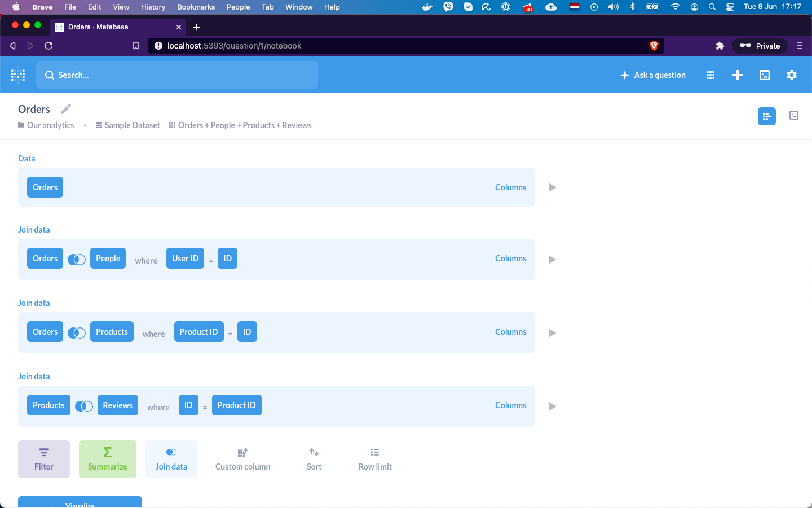This screenshot has height=508, width=812.
Task: Click the view SQL icon near notebook toggle
Action: (x=794, y=115)
